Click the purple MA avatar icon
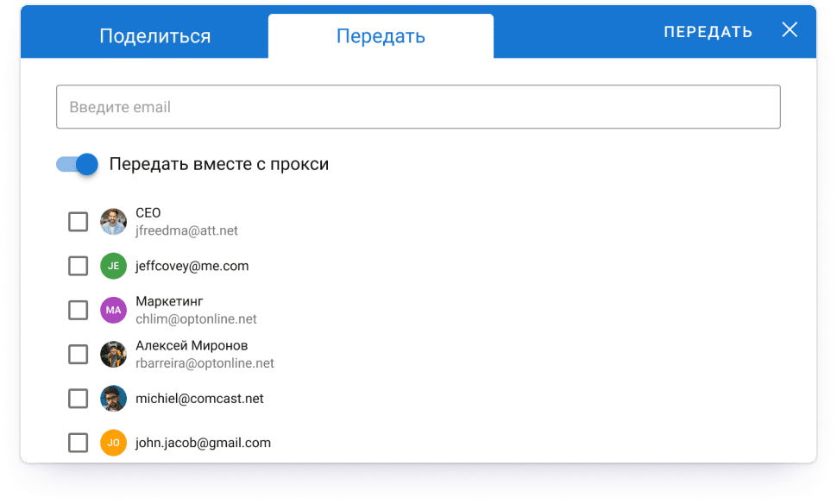The width and height of the screenshot is (837, 504). [x=113, y=310]
